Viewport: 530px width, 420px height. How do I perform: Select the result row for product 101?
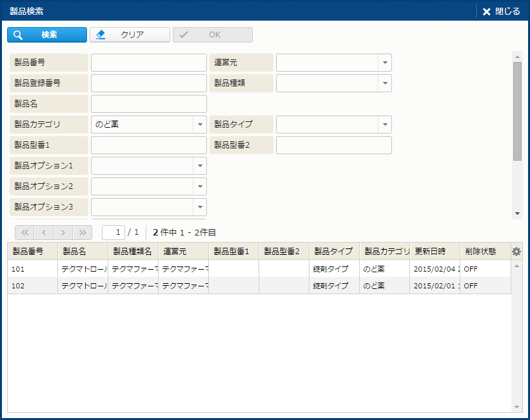point(258,268)
